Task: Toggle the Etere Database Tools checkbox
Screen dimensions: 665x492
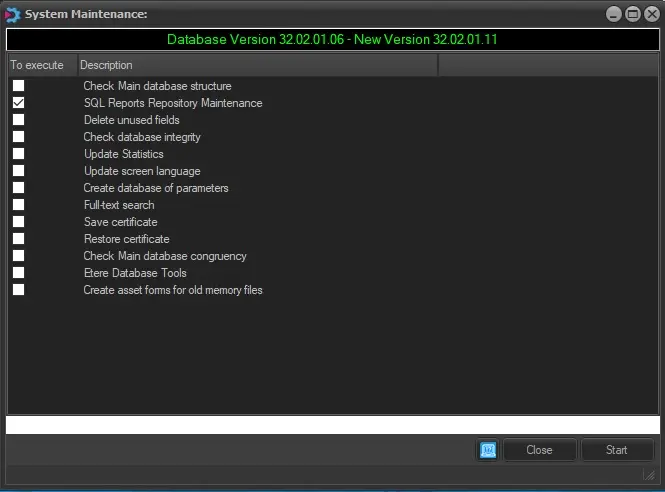Action: point(19,273)
